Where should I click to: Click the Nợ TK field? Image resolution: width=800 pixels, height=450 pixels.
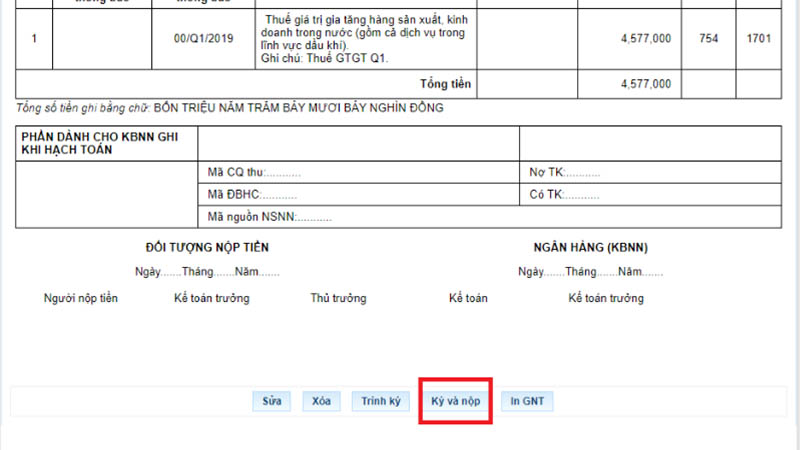(564, 172)
